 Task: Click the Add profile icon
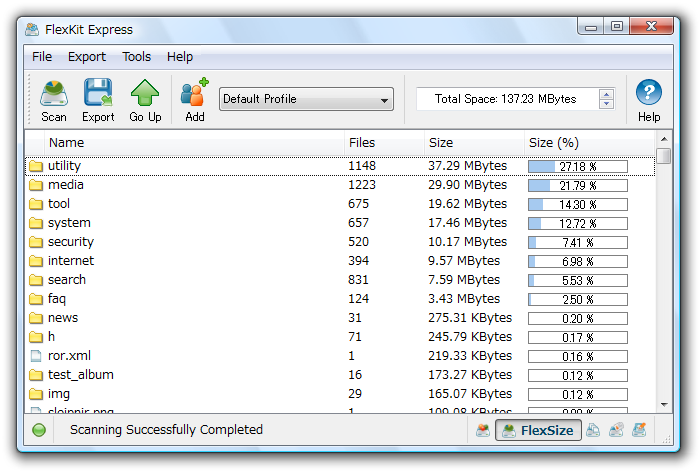(195, 91)
